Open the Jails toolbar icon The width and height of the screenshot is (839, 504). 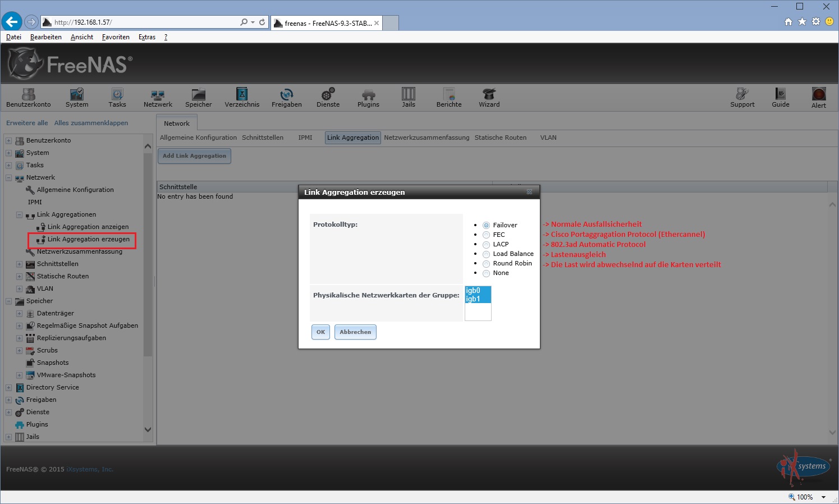coord(409,97)
